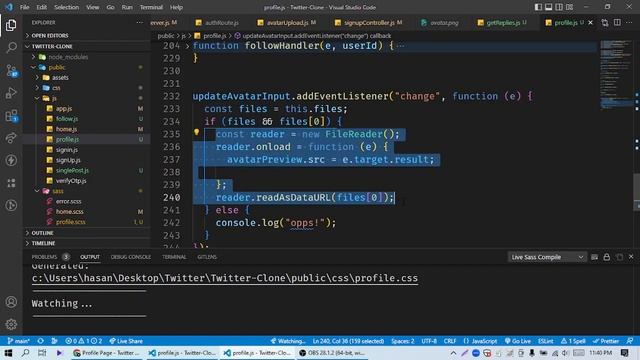Screen dimensions: 640x360
Task: Open OBS from the Windows taskbar
Action: point(331,353)
